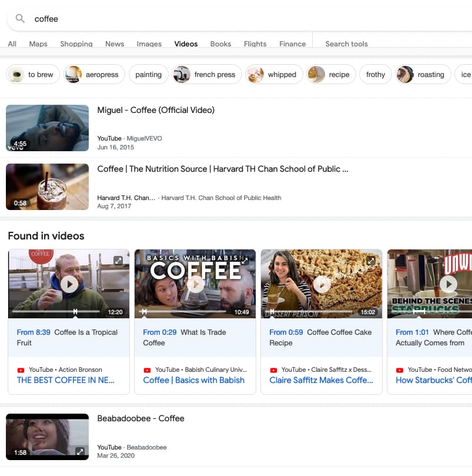Click the Miguel Coffee video thumbnail
472x476 pixels.
48,128
